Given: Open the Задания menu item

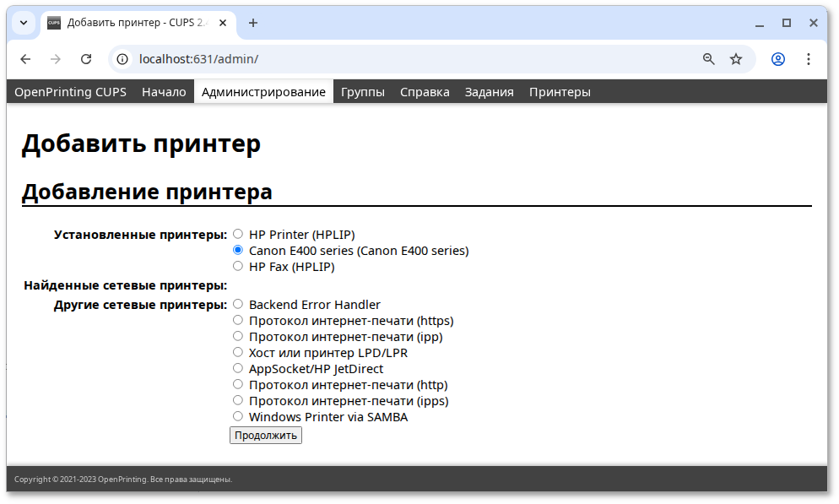Looking at the screenshot, I should point(488,91).
